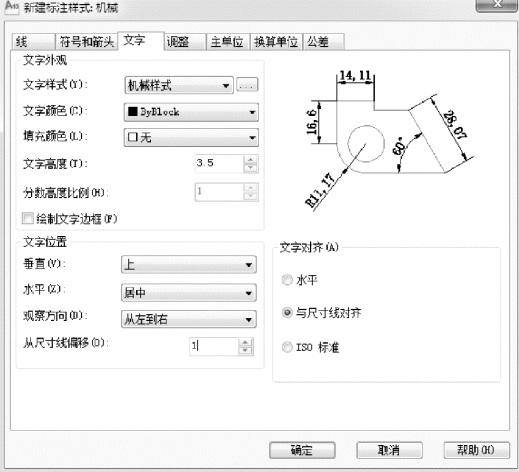This screenshot has width=519, height=472.
Task: Click the 取消 button
Action: pyautogui.click(x=389, y=450)
